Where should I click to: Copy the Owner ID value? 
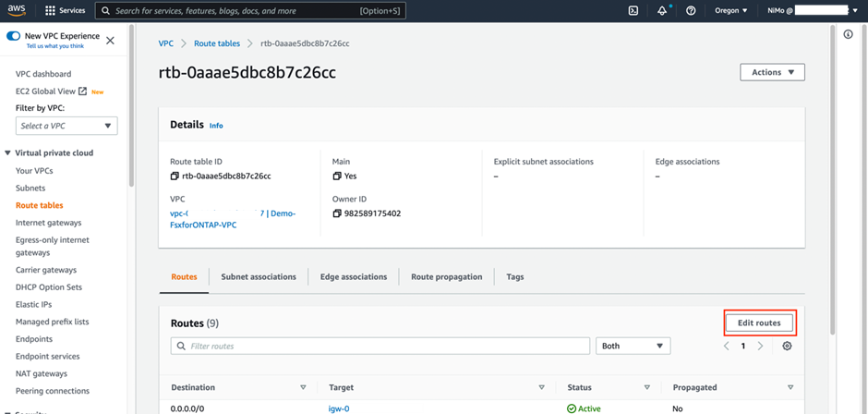pyautogui.click(x=336, y=213)
